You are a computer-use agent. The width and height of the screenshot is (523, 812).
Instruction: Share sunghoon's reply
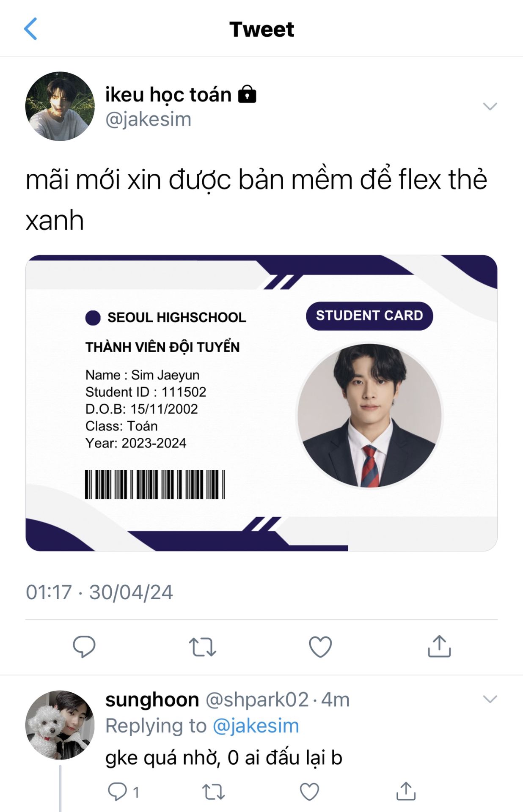click(x=406, y=791)
